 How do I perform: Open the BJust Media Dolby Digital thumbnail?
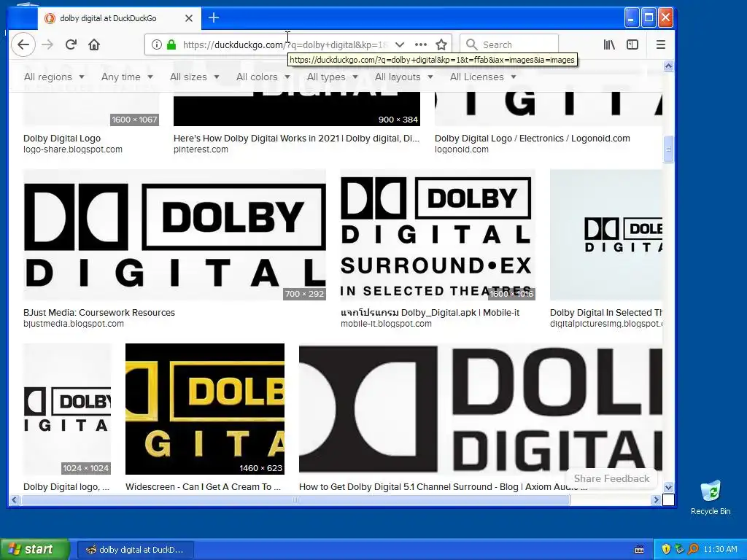[175, 235]
